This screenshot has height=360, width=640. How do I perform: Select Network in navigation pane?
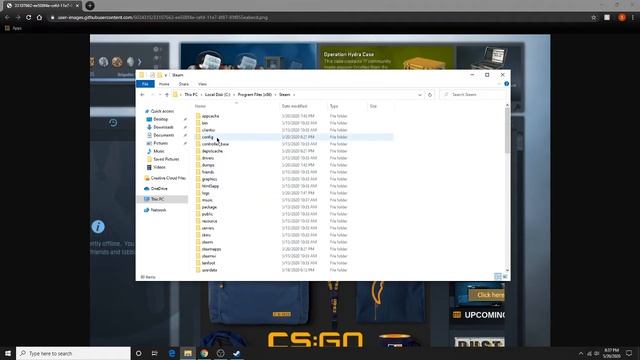[158, 210]
